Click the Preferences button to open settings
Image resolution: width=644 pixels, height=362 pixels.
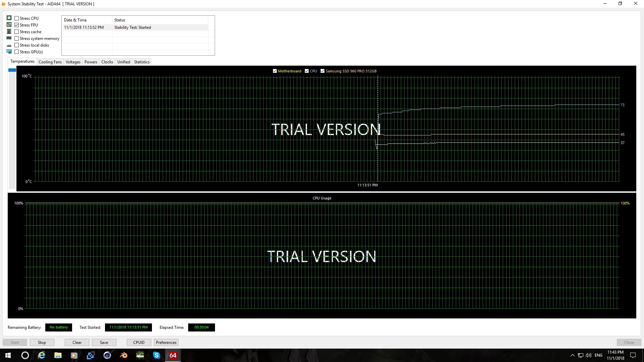[166, 342]
